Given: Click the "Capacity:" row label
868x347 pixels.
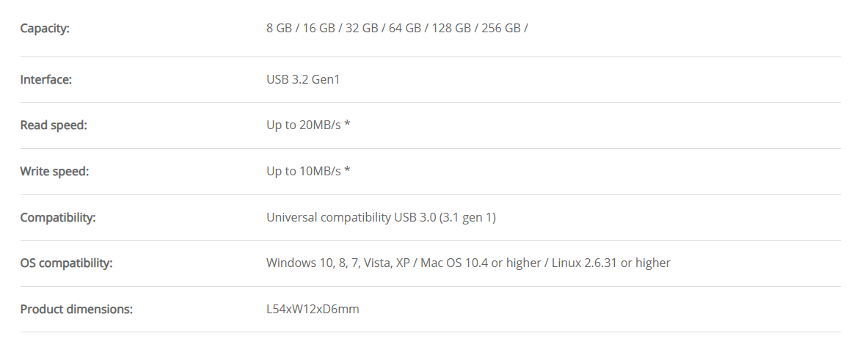Looking at the screenshot, I should pos(45,29).
